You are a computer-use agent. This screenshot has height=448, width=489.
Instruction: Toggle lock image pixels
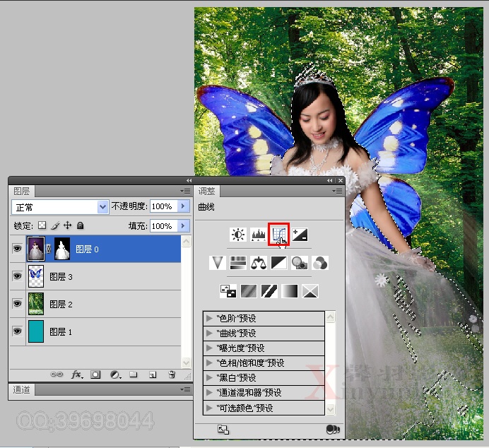coord(55,225)
